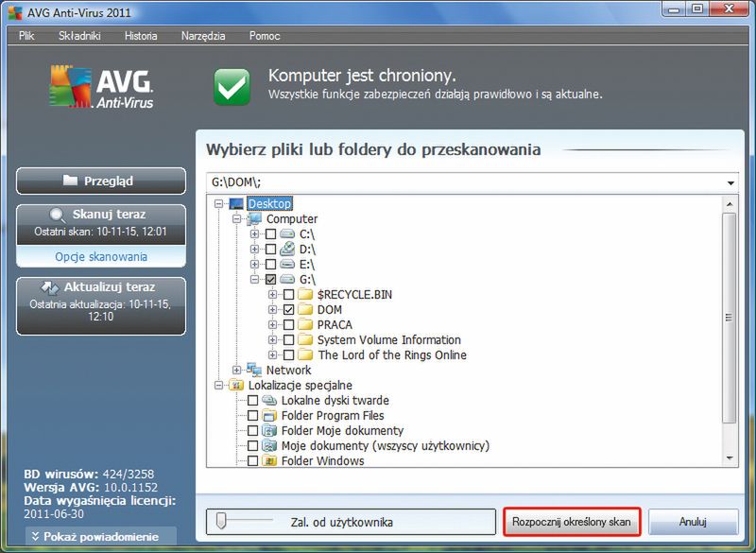Check the C:\ drive checkbox
756x553 pixels.
(x=271, y=234)
